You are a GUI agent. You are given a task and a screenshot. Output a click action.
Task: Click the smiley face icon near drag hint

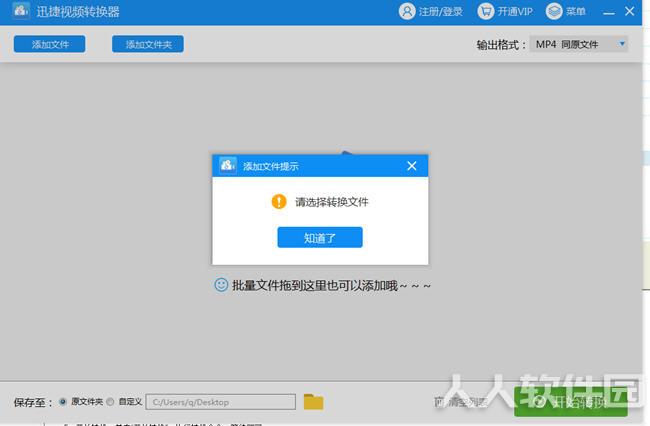coord(221,285)
